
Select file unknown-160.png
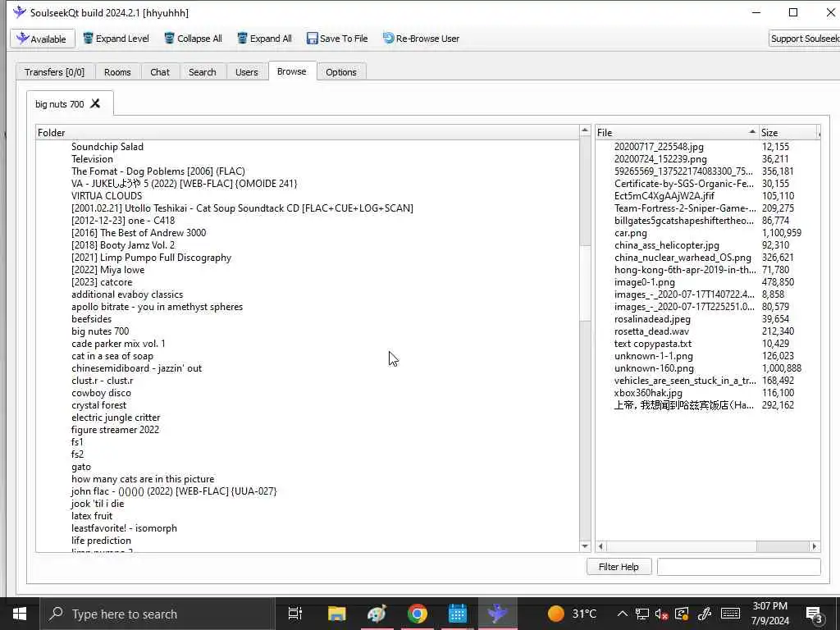[x=654, y=368]
